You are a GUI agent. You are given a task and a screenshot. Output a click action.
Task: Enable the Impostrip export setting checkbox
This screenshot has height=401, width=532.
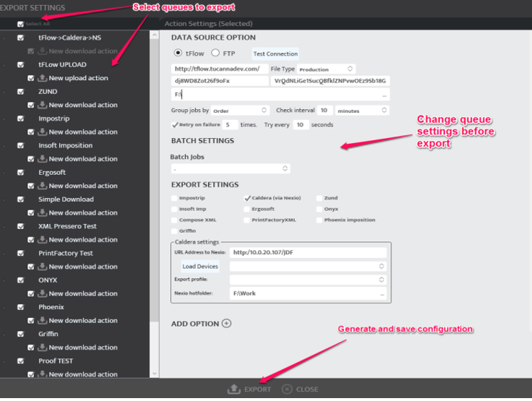174,198
